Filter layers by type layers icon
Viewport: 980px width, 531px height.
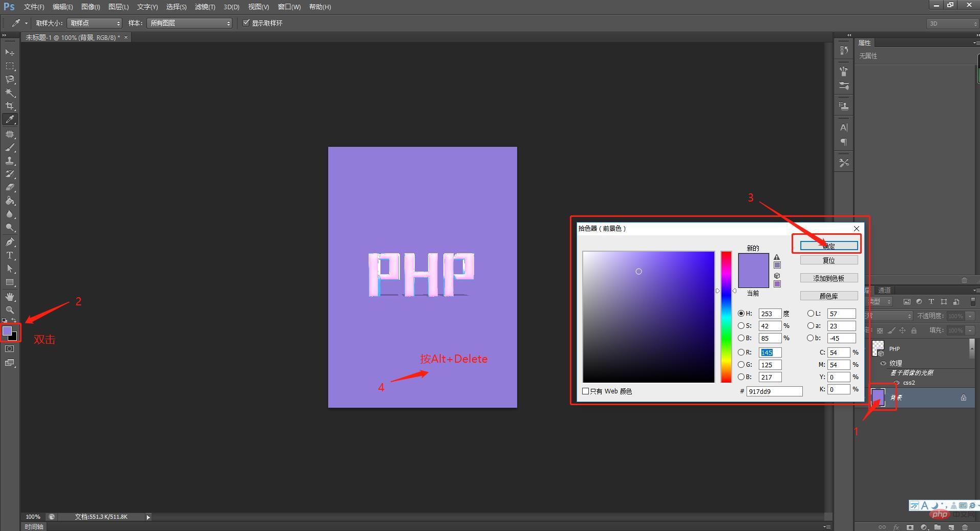tap(931, 302)
